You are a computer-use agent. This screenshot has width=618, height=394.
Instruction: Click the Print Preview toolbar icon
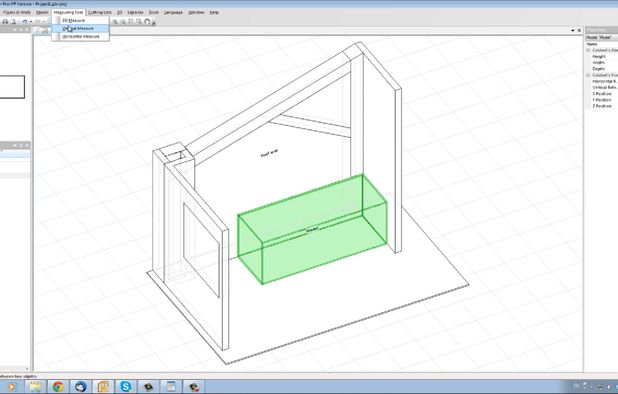pyautogui.click(x=13, y=22)
